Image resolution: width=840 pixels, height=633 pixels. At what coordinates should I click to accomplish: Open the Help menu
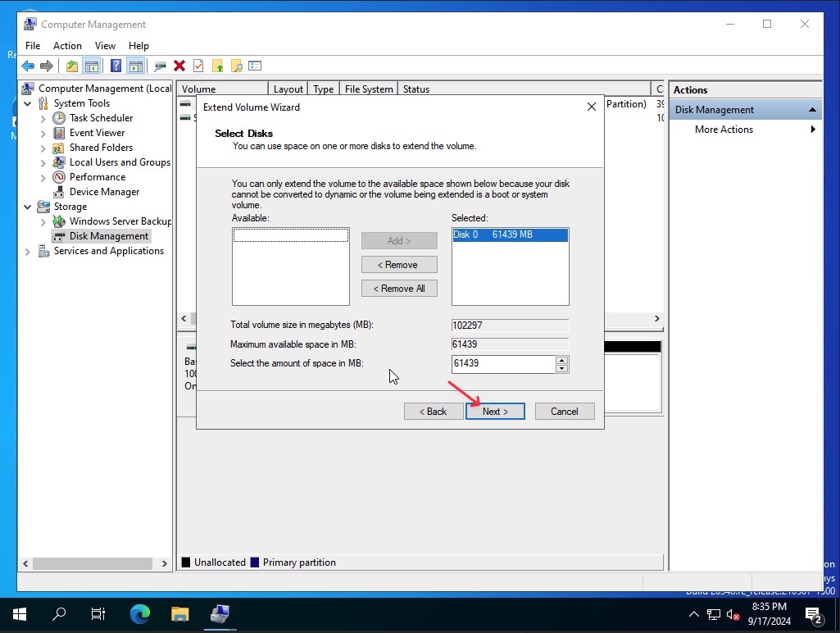point(138,46)
